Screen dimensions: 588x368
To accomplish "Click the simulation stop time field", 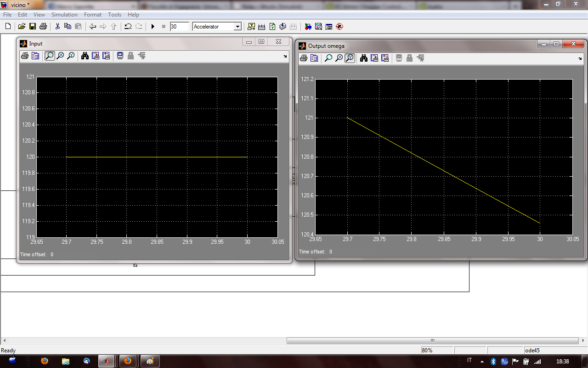I will tap(179, 27).
